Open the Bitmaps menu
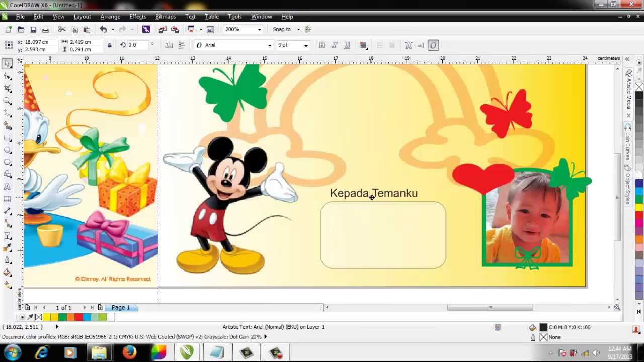The width and height of the screenshot is (644, 362). 166,17
